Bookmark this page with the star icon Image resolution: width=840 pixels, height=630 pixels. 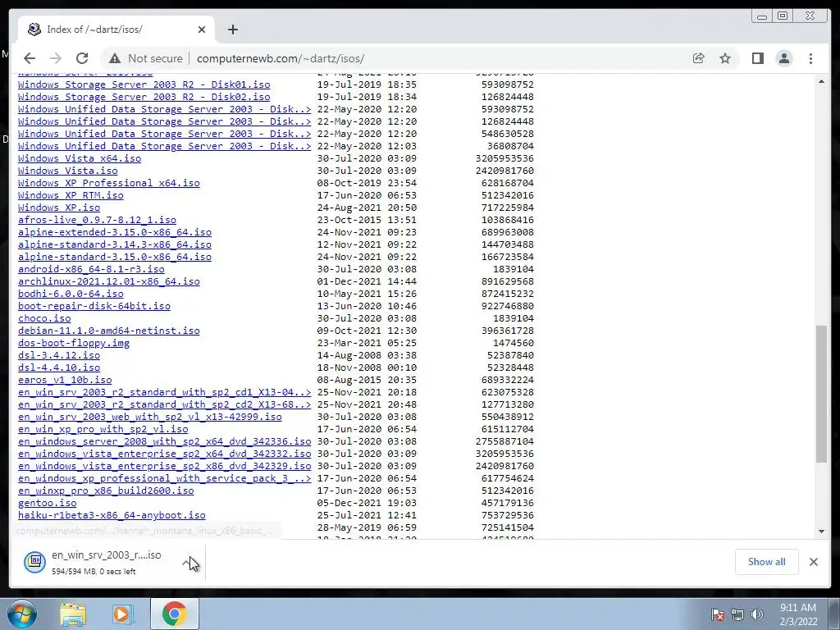pyautogui.click(x=725, y=58)
